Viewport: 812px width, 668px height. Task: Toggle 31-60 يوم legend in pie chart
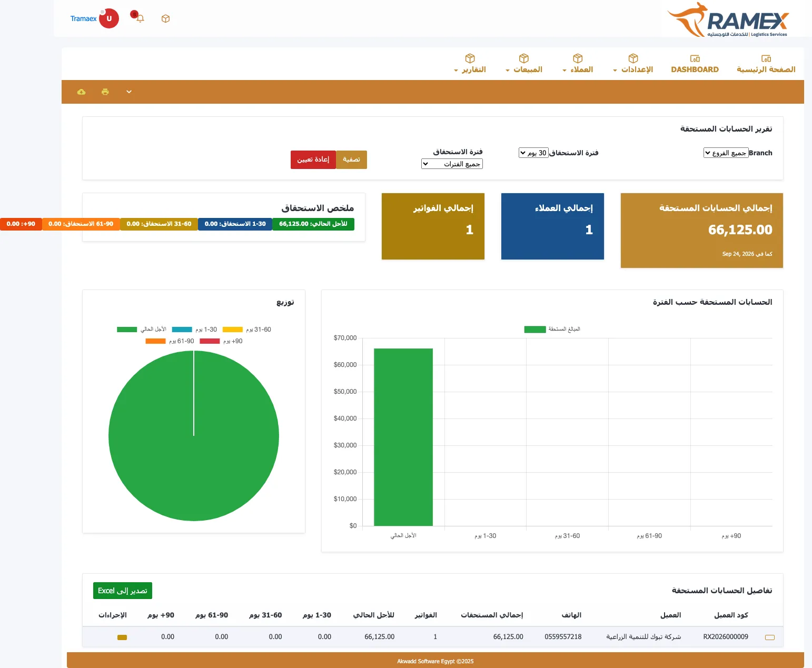pyautogui.click(x=247, y=330)
